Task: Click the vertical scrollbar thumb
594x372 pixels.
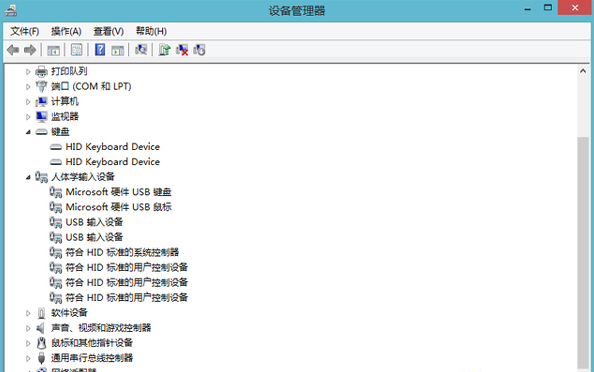Action: 583,252
